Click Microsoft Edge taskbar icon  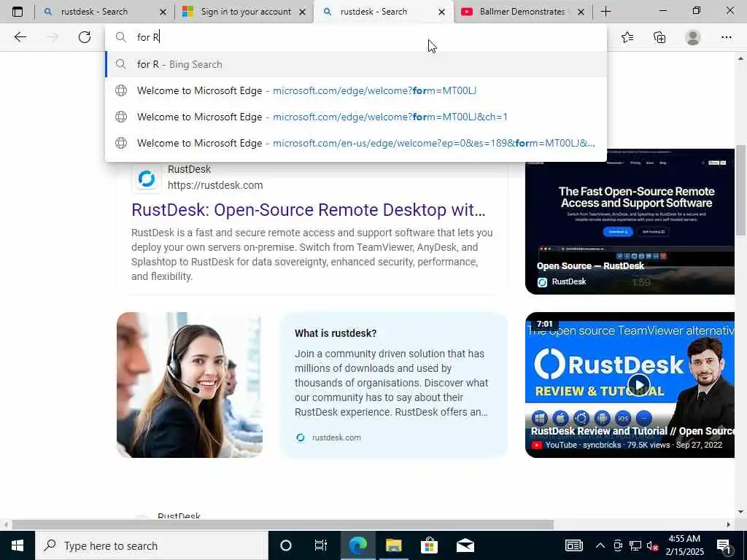click(357, 545)
